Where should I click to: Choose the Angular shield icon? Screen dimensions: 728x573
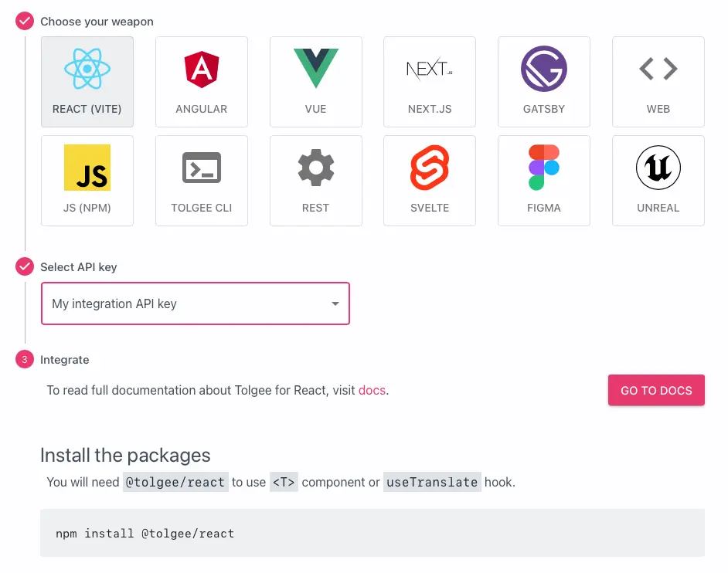pyautogui.click(x=201, y=70)
